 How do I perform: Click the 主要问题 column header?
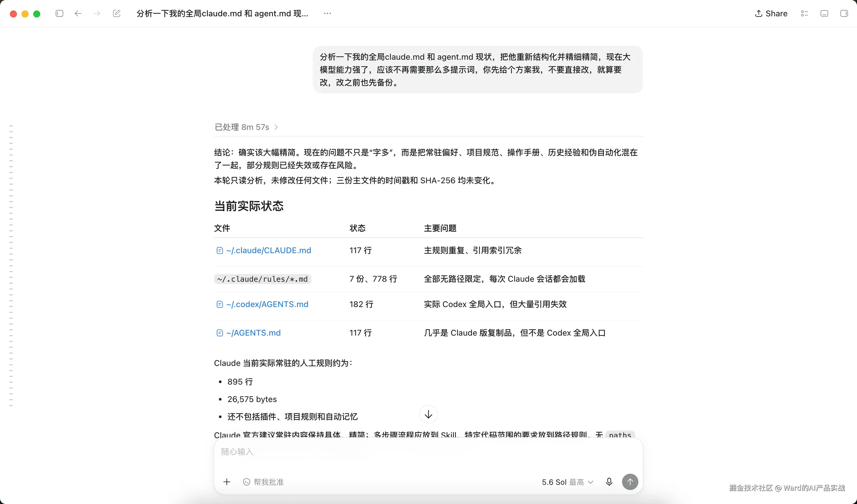(x=440, y=228)
